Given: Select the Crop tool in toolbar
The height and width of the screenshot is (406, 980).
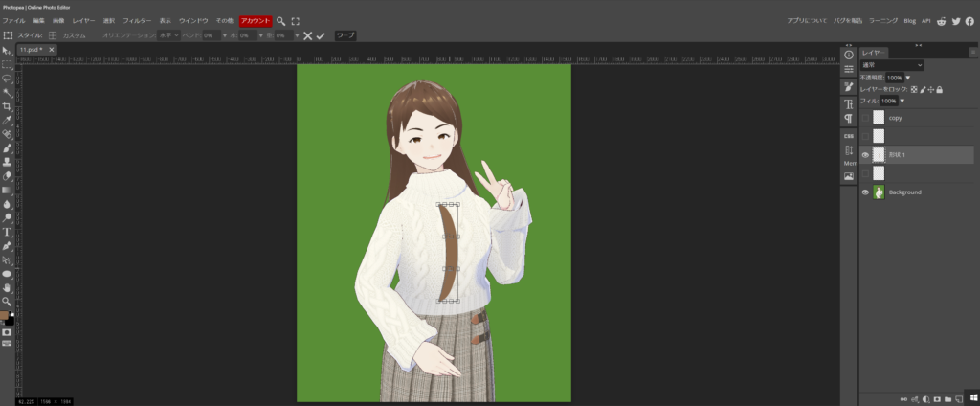Looking at the screenshot, I should 7,106.
